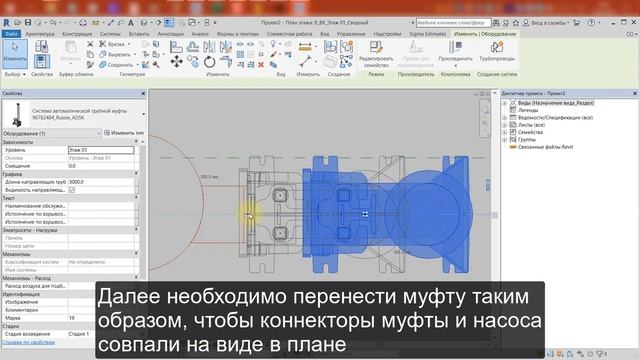The width and height of the screenshot is (640, 360).
Task: Click the type properties icon above Свойства
Action: click(42, 46)
